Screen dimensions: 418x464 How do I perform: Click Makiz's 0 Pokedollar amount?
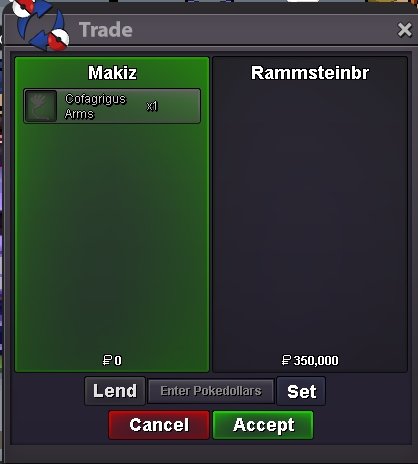click(x=118, y=360)
